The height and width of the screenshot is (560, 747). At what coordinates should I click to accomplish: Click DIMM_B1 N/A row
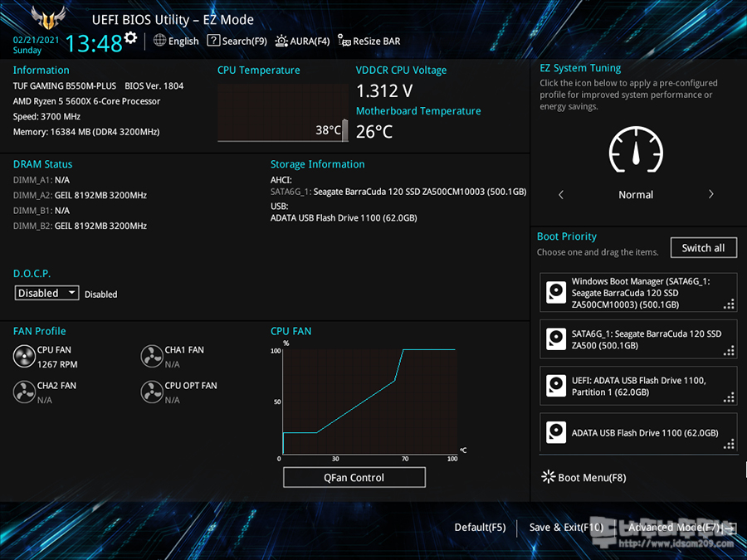[x=41, y=211]
